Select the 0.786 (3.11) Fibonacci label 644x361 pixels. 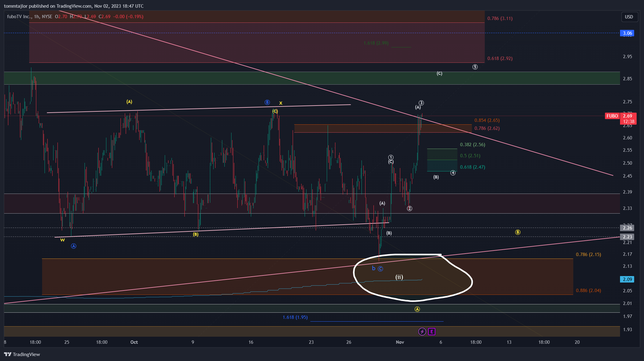(500, 18)
